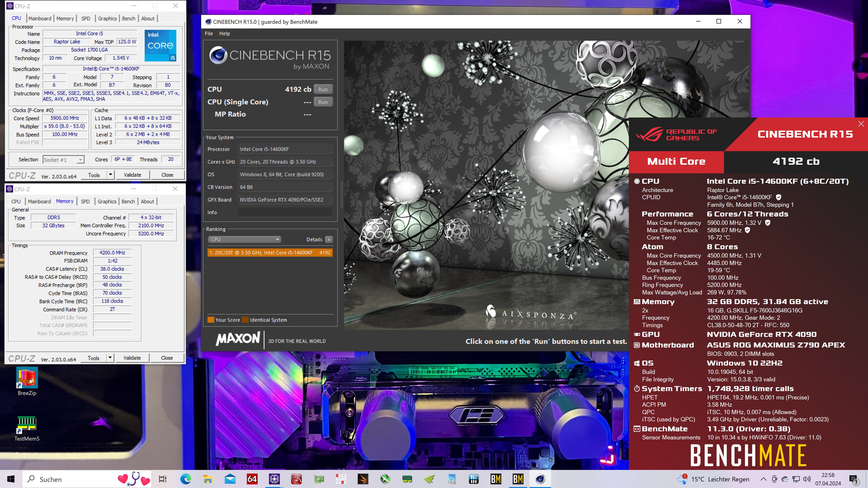
Task: Click the Windows search box labeled Suchen
Action: click(x=87, y=479)
